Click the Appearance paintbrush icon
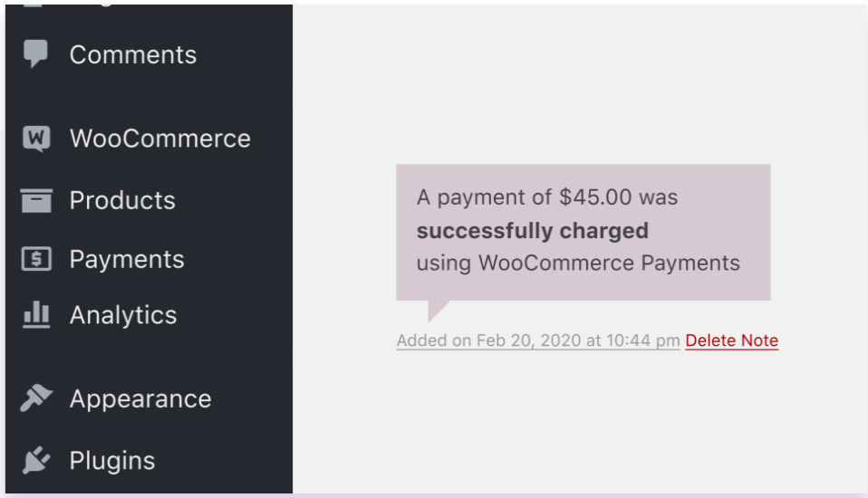The height and width of the screenshot is (498, 868). tap(36, 399)
